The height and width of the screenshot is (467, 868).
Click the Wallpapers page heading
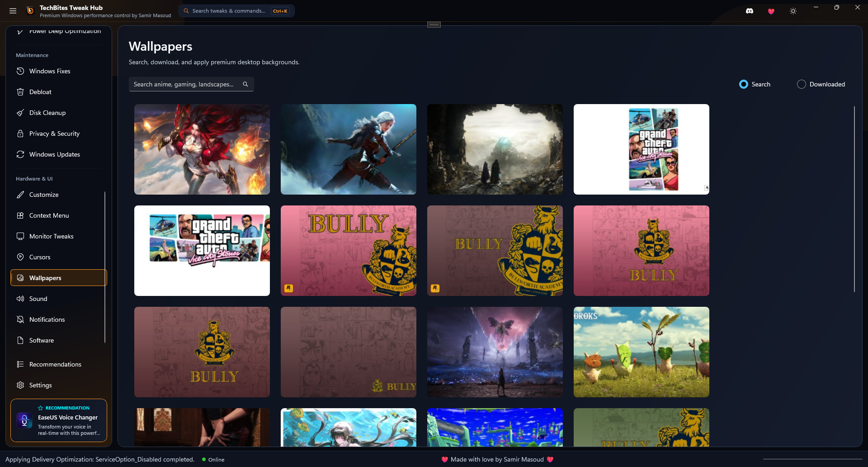tap(160, 46)
